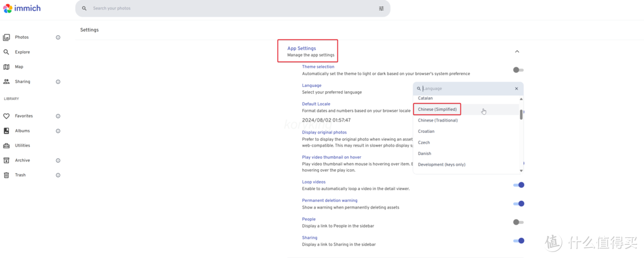Screen dimensions: 644x258
Task: Clear the language search with the X icon
Action: [516, 89]
